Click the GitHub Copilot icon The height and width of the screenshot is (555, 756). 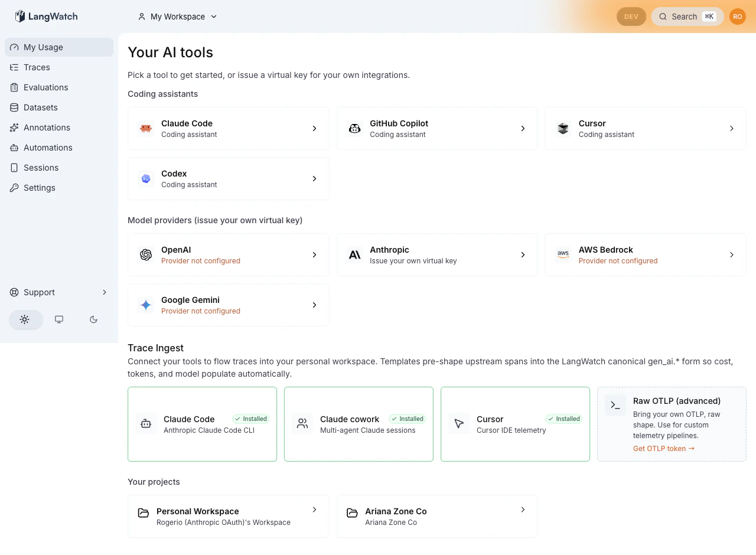354,128
